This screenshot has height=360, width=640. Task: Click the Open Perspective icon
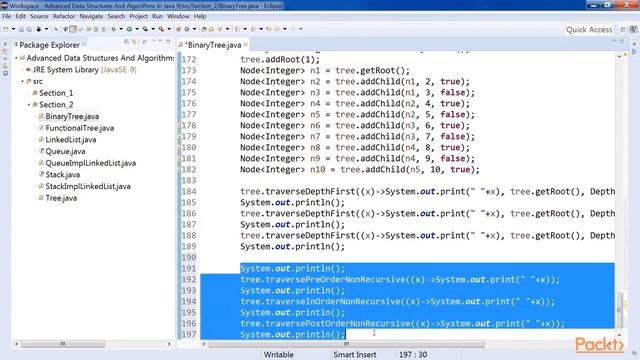coord(623,29)
